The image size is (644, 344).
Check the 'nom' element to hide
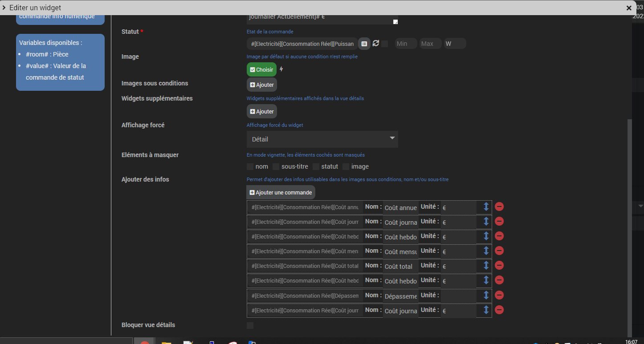pos(250,167)
